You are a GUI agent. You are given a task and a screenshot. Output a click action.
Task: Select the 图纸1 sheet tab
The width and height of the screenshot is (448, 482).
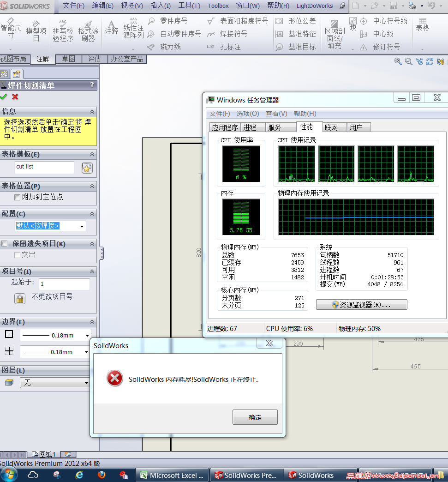point(44,454)
